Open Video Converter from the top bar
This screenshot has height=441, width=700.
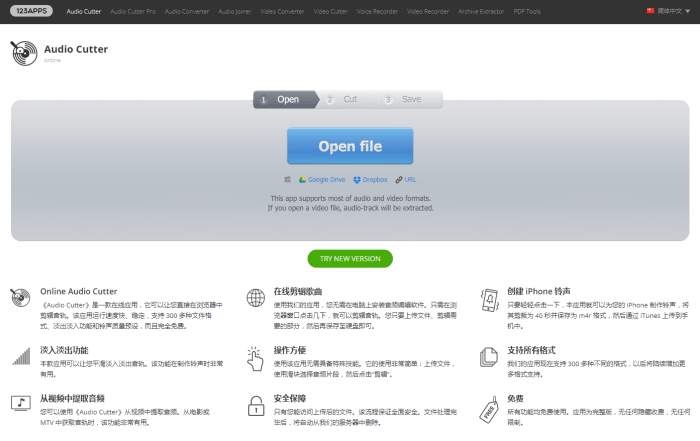click(x=282, y=12)
